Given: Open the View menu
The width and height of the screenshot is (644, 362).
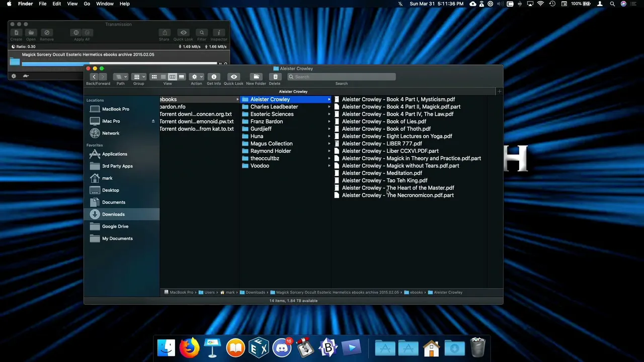Looking at the screenshot, I should [x=72, y=4].
